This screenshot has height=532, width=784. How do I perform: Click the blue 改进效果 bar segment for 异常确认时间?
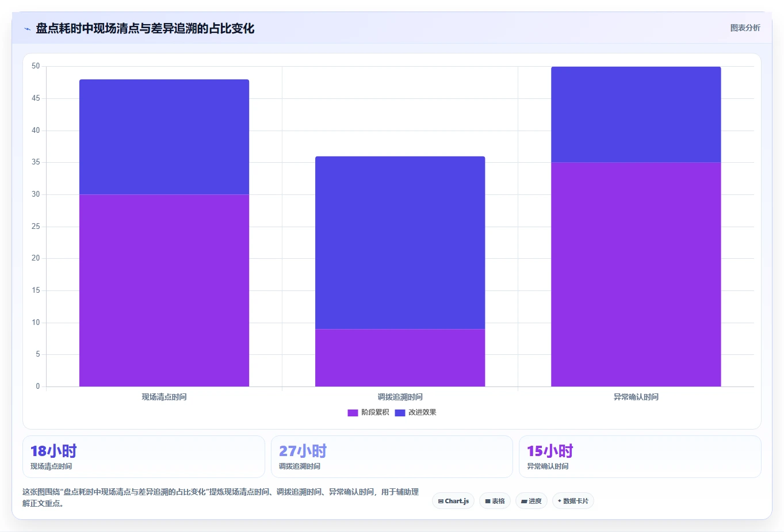(x=636, y=114)
